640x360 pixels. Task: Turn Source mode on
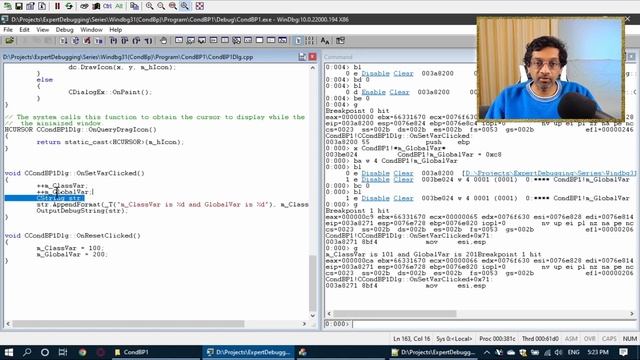298,40
